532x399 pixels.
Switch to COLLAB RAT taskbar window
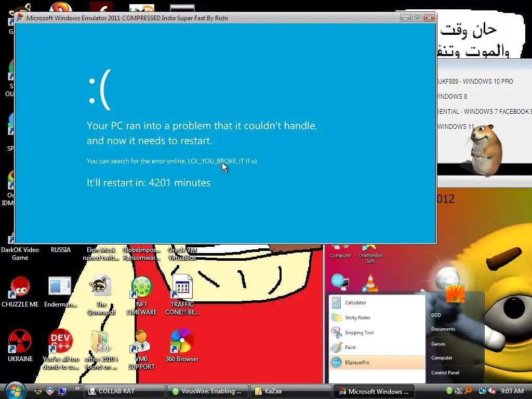[x=125, y=391]
